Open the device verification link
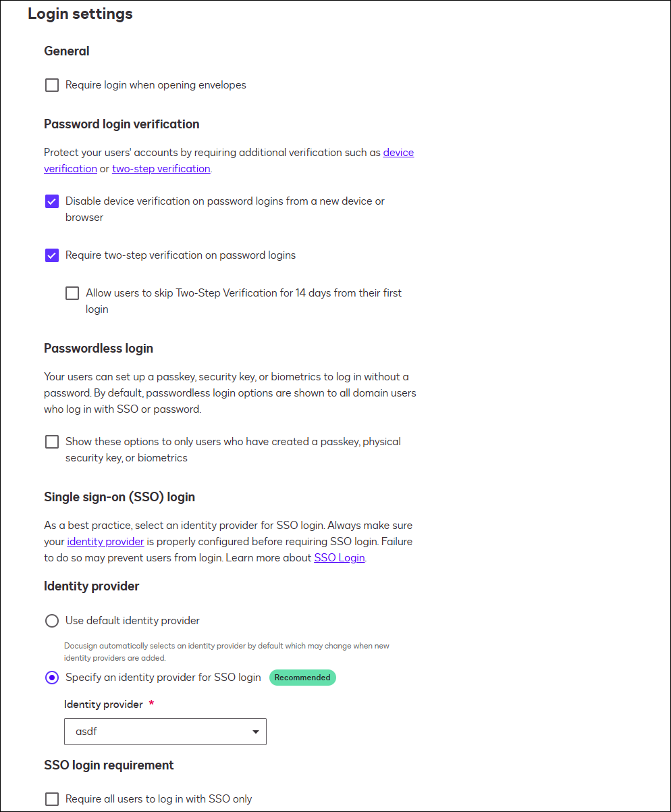 pyautogui.click(x=398, y=152)
